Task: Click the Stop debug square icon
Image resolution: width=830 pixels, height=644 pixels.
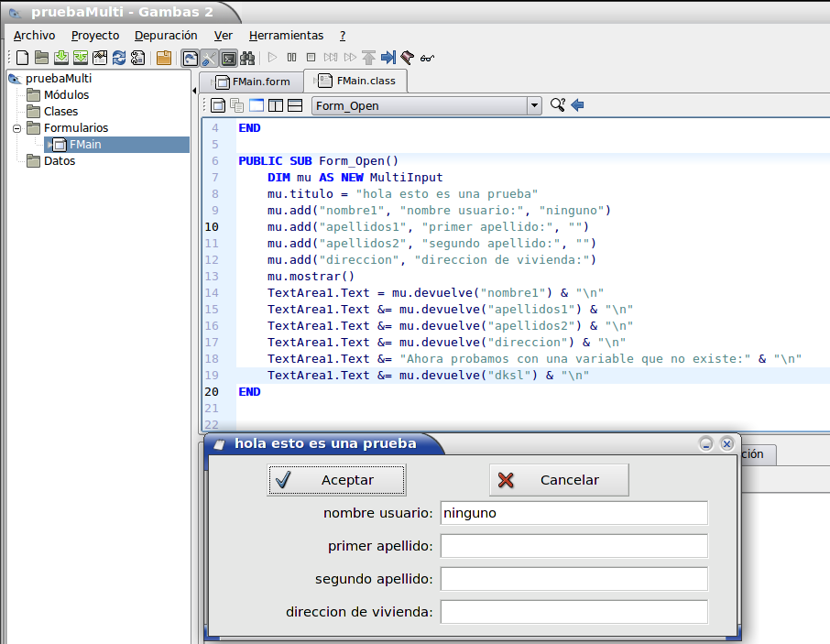Action: click(311, 57)
